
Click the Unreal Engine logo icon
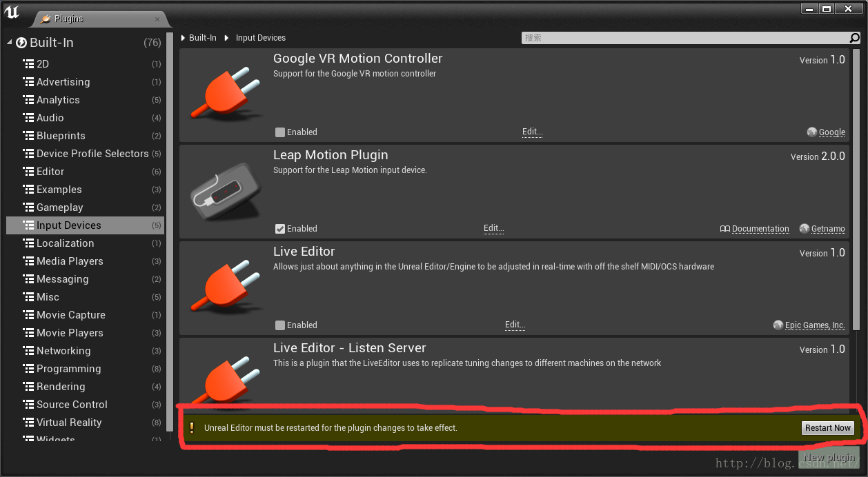pos(12,11)
